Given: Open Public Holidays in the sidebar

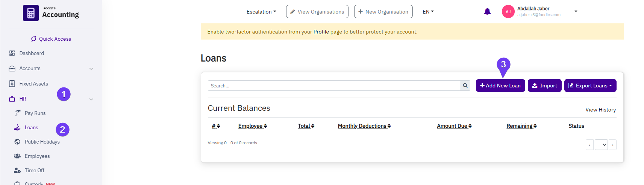Looking at the screenshot, I should (x=42, y=142).
